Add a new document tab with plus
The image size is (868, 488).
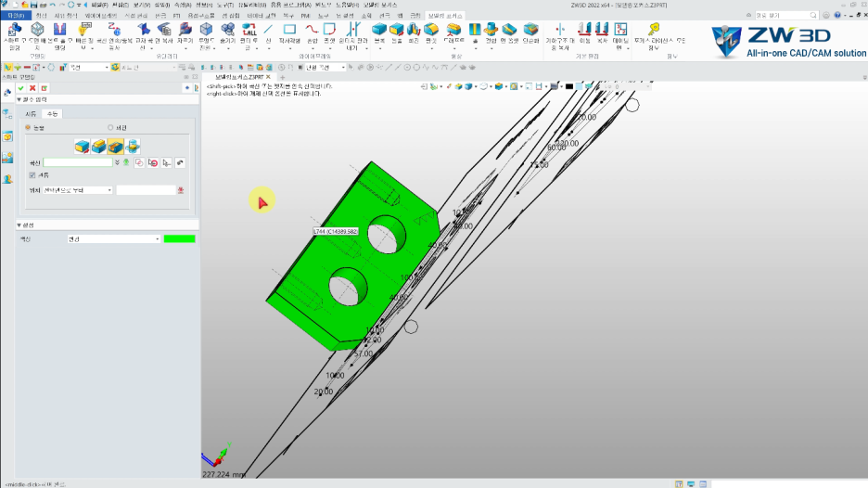[282, 77]
